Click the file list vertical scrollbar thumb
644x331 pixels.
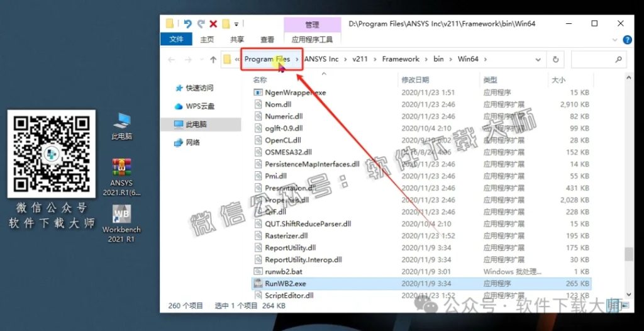click(628, 254)
